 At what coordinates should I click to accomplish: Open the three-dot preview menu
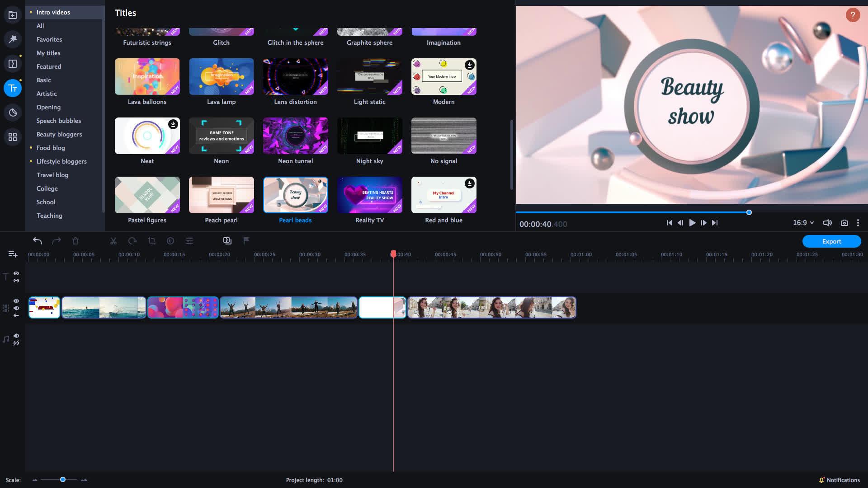tap(858, 222)
